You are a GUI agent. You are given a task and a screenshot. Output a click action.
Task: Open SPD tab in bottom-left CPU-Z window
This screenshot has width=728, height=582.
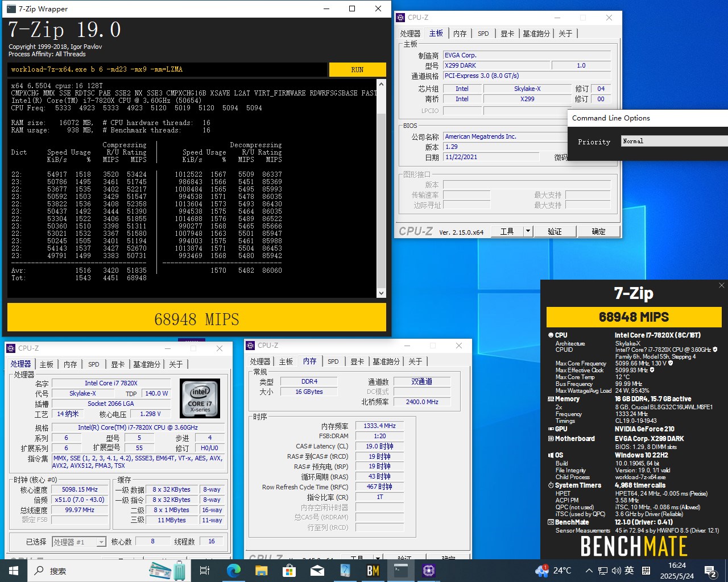[93, 364]
